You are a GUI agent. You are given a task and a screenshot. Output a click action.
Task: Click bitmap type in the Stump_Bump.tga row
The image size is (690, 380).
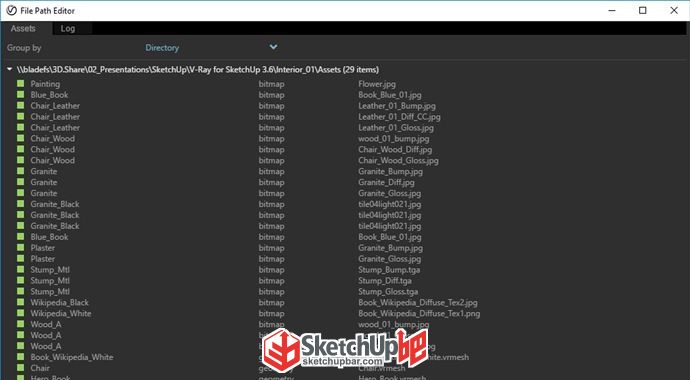(271, 270)
